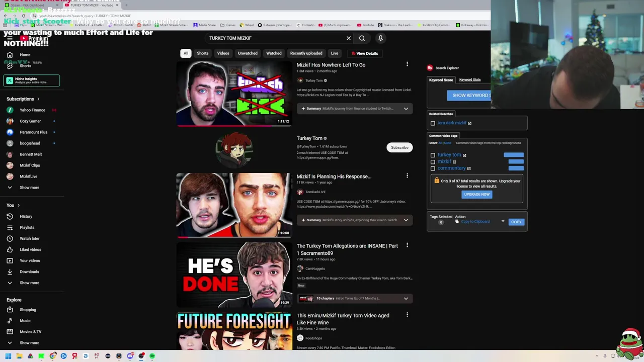Check the commentary tag checkbox
Screen dimensions: 644x362
click(x=433, y=168)
